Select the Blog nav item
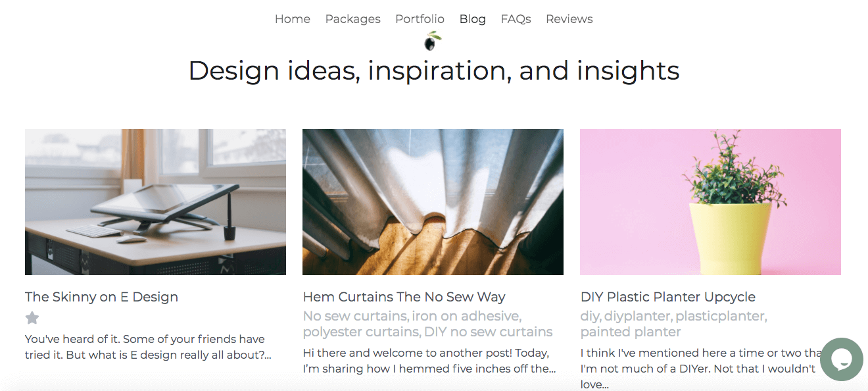 (472, 19)
